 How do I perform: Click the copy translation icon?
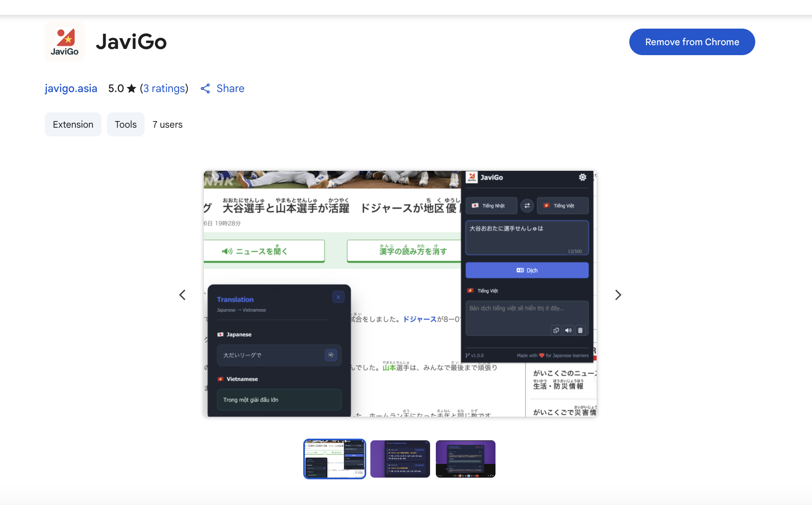556,330
